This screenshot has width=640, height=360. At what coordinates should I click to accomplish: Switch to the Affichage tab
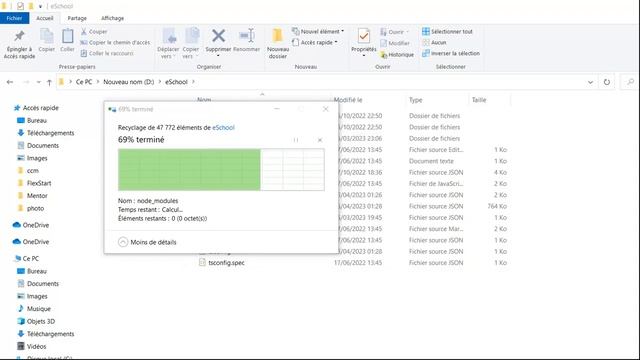112,18
